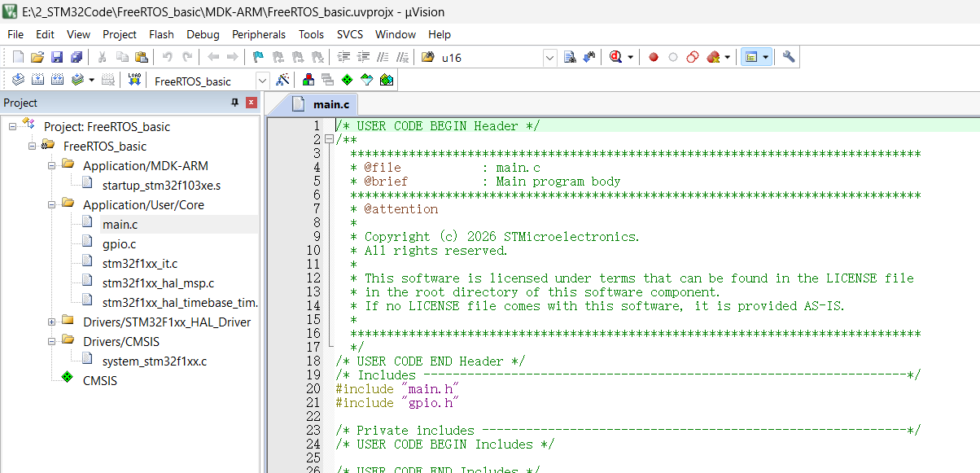Select system_stm32f1xx.c in project tree
Viewport: 980px width, 473px height.
coord(155,361)
